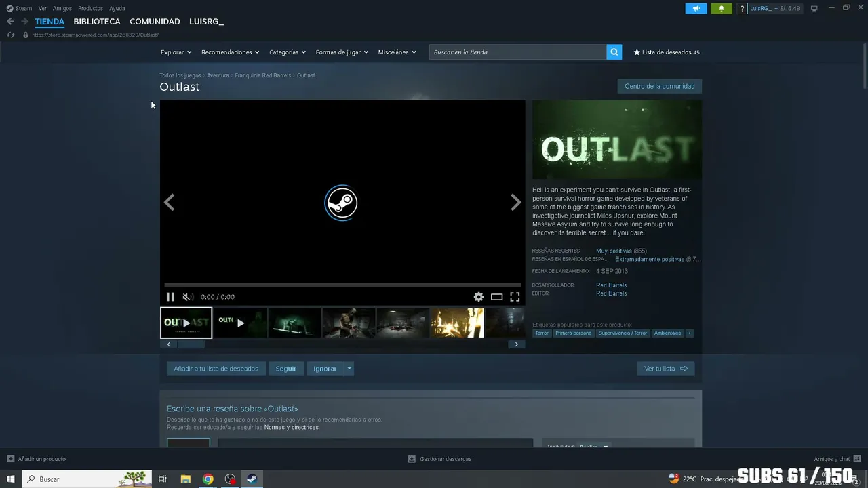This screenshot has height=488, width=868.
Task: Open the Ayuda menu
Action: click(x=117, y=8)
